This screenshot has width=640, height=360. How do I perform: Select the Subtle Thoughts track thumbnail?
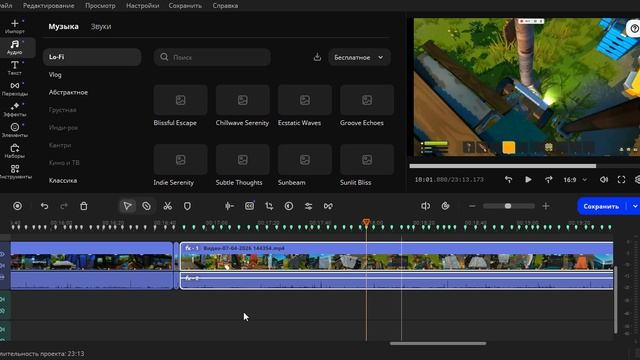coord(242,160)
